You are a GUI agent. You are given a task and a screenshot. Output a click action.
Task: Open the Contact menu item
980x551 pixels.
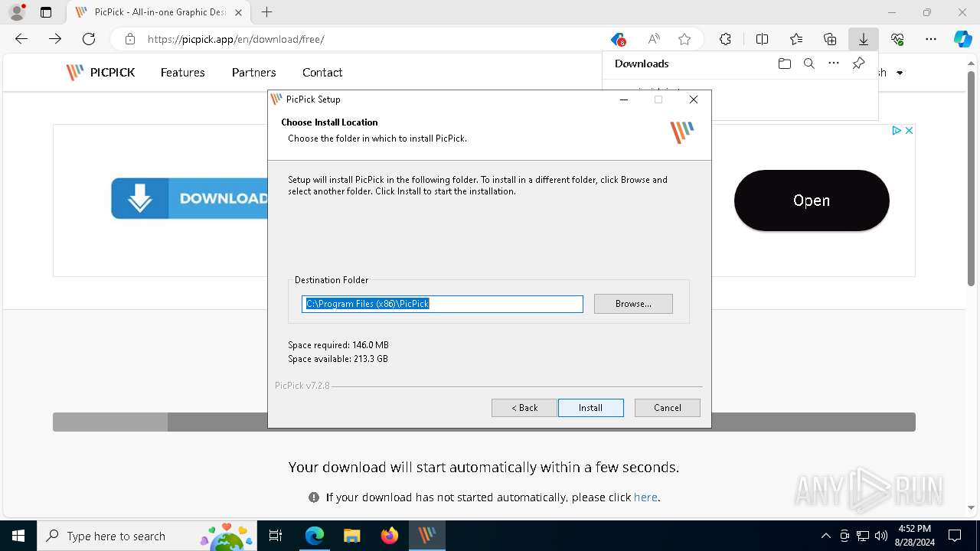pyautogui.click(x=322, y=73)
